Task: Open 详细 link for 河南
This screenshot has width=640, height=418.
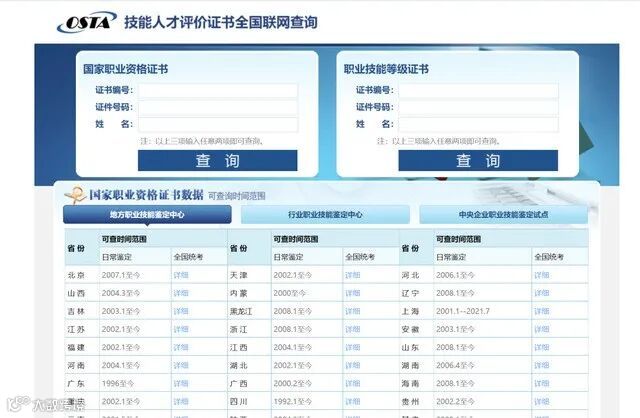Action: tap(181, 365)
